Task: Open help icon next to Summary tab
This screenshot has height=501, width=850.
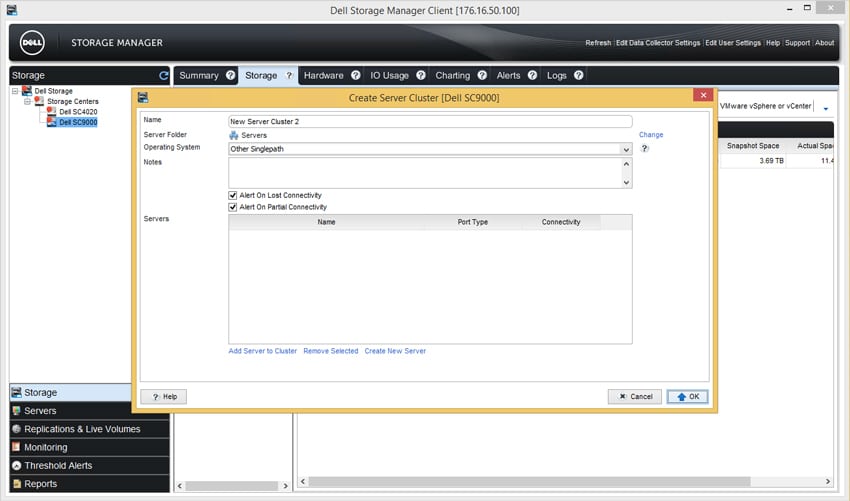Action: pos(230,75)
